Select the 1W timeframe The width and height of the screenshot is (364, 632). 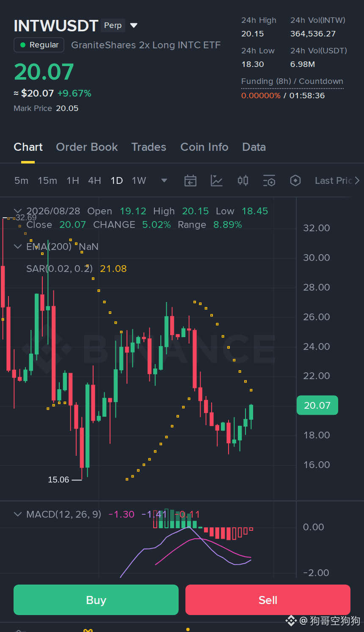click(139, 181)
